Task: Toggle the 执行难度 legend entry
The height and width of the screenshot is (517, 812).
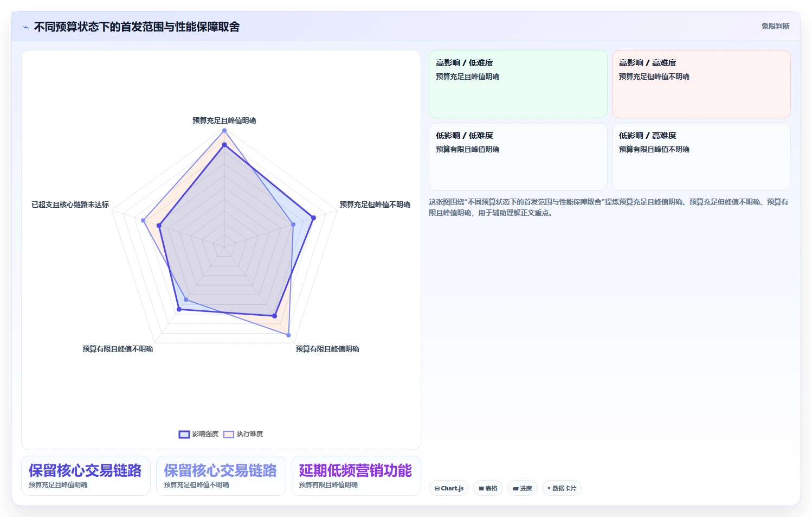Action: [x=243, y=434]
